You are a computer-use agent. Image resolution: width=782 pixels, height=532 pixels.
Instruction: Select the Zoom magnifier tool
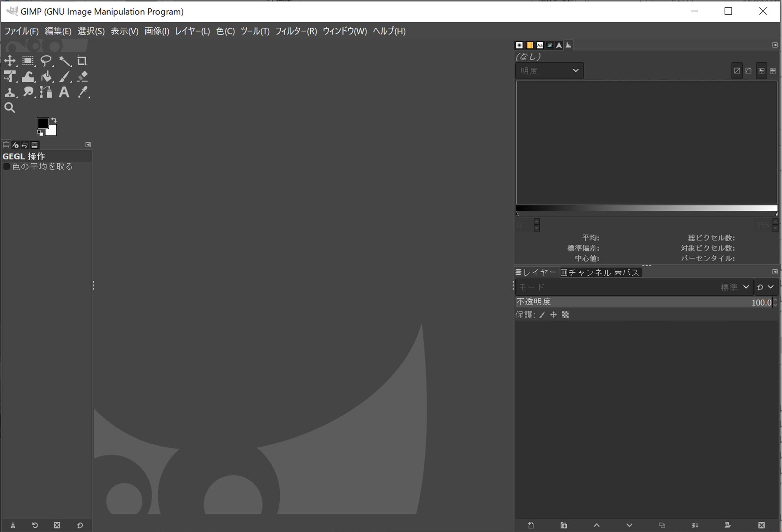point(9,108)
